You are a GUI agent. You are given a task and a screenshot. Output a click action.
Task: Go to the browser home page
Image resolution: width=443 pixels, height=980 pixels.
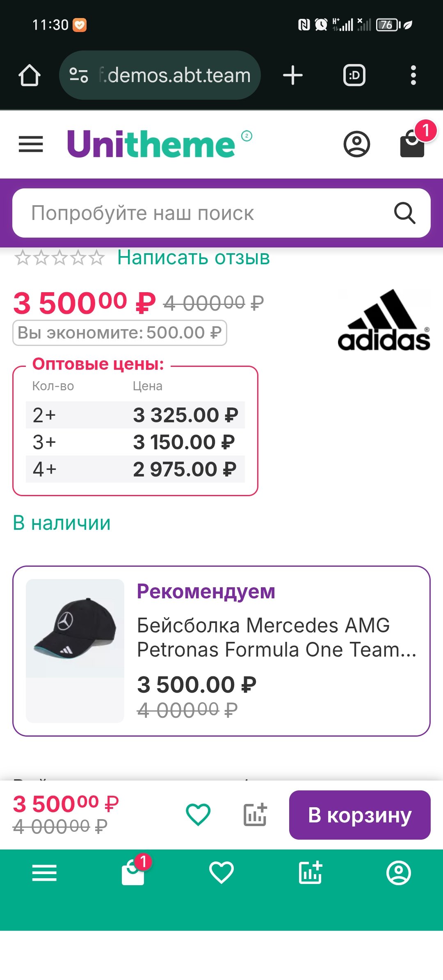coord(30,76)
